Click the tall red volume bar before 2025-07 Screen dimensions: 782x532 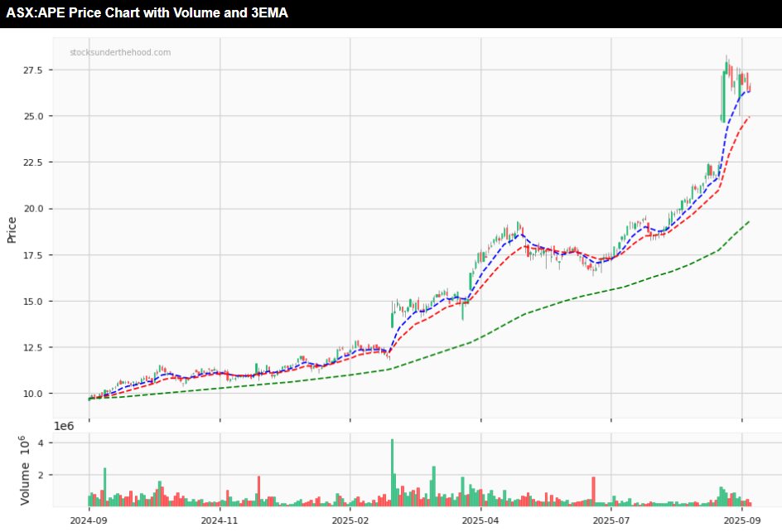(x=594, y=491)
